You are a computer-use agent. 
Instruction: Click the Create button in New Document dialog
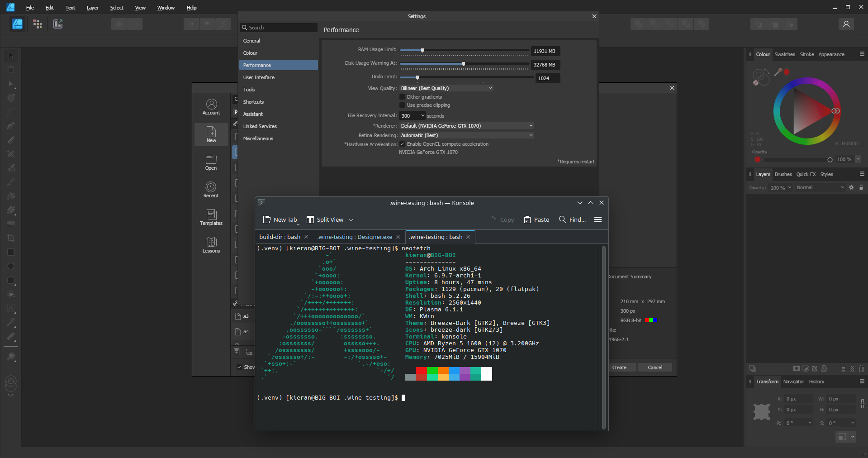[619, 367]
